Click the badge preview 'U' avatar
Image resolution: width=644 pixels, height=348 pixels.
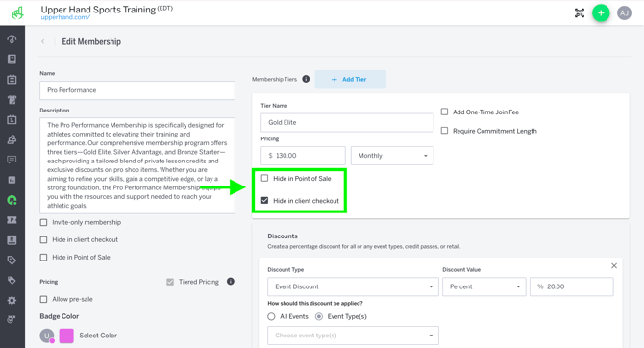coord(47,336)
